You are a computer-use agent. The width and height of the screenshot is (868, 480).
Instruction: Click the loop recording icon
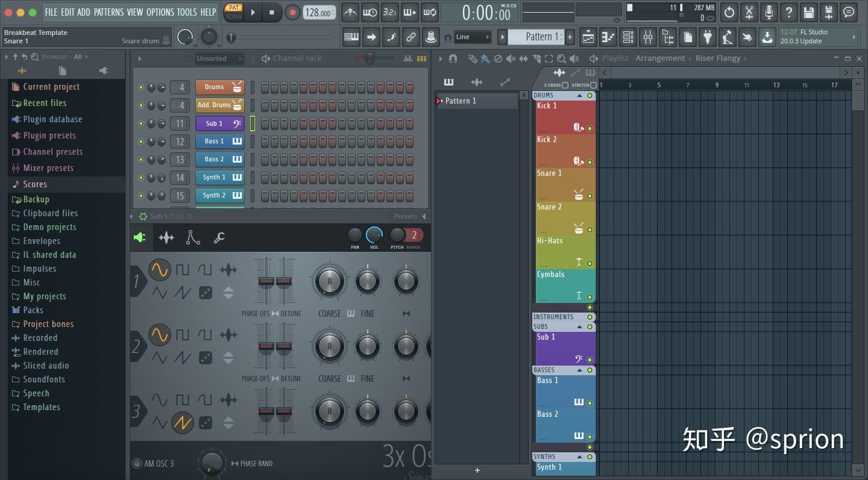coord(430,12)
